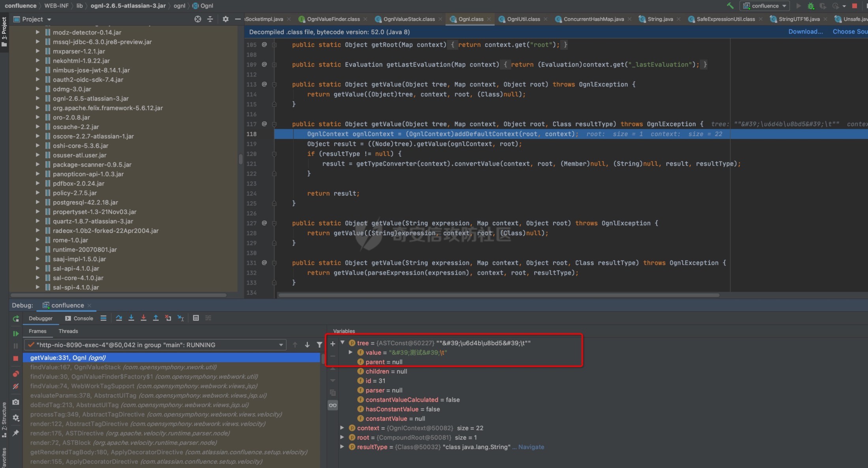The image size is (868, 468).
Task: Toggle the glasses watches view icon
Action: pyautogui.click(x=333, y=405)
